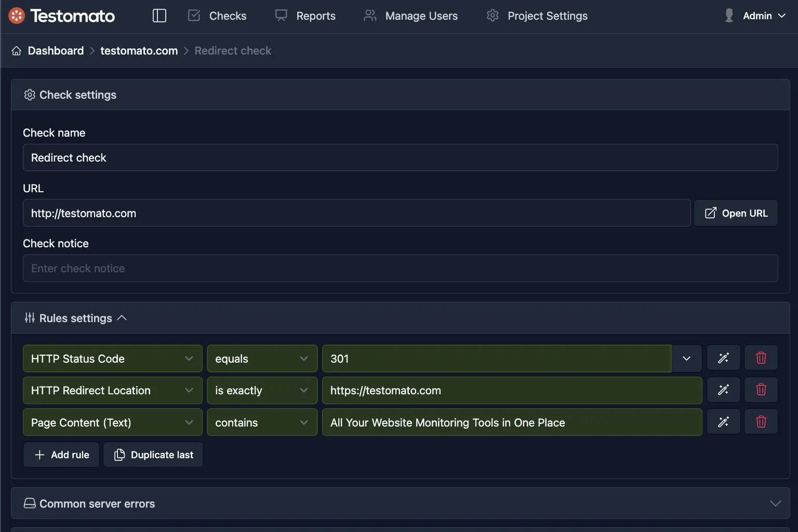This screenshot has height=532, width=798.
Task: Click the magic wand icon on the 301 rule
Action: pos(723,357)
